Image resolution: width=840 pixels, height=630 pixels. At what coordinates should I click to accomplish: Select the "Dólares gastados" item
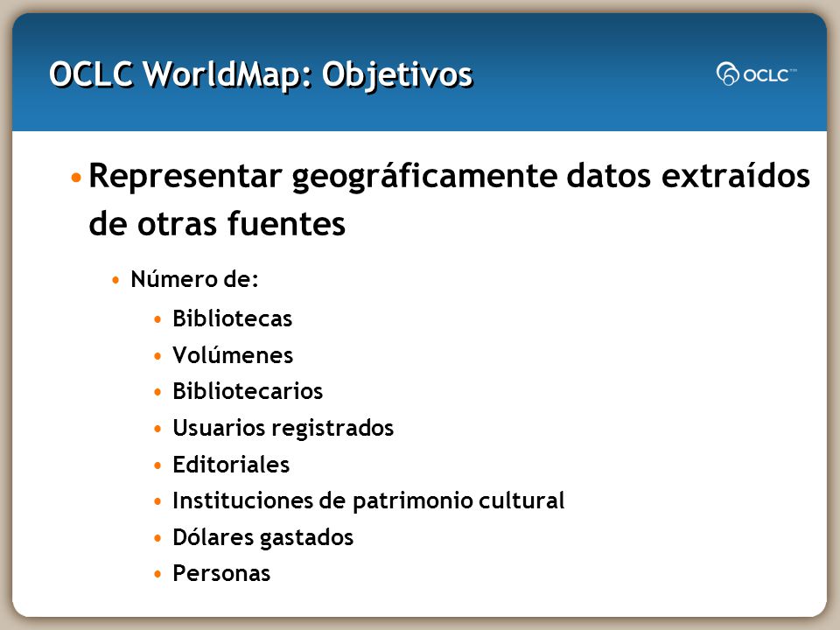(x=263, y=537)
